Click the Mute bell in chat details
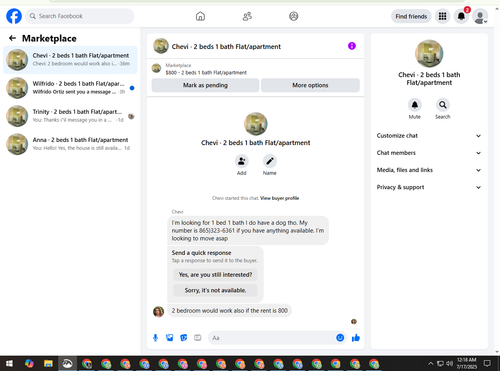500x371 pixels. point(415,105)
